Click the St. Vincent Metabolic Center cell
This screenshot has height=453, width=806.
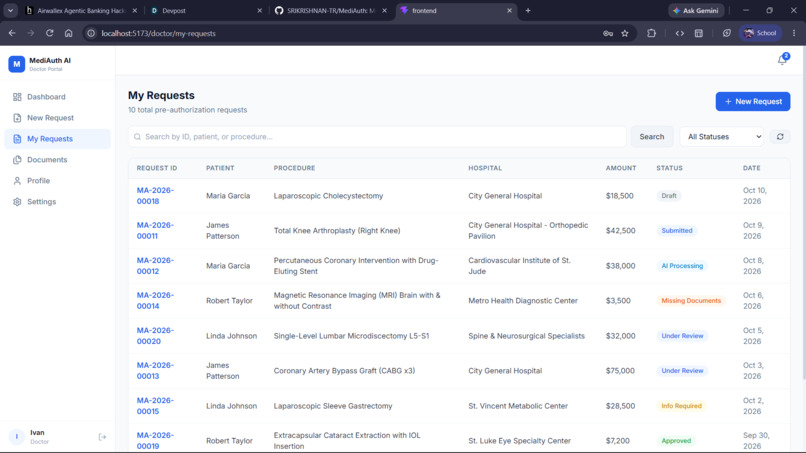click(x=518, y=406)
